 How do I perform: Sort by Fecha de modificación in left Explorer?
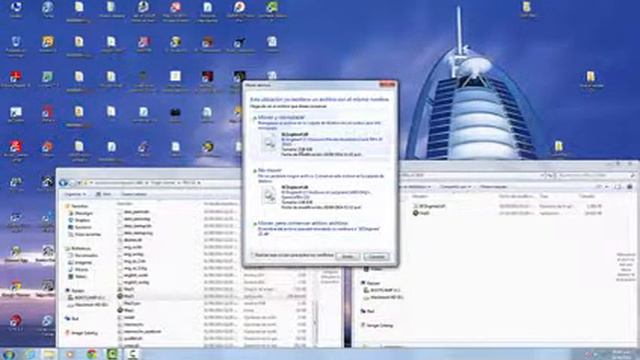tap(220, 203)
